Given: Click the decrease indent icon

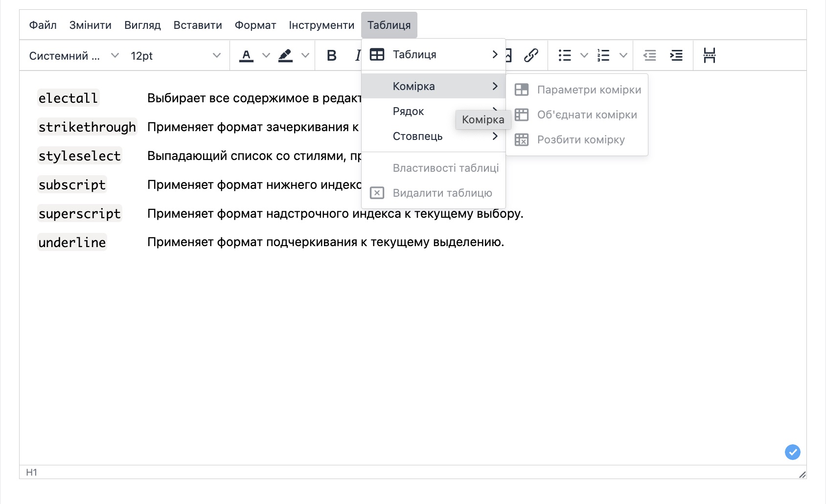Looking at the screenshot, I should (x=649, y=56).
